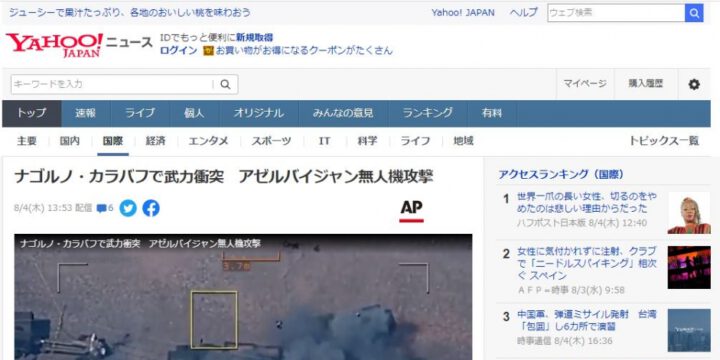720x360 pixels.
Task: Open the ランキング navigation tab
Action: pos(428,113)
